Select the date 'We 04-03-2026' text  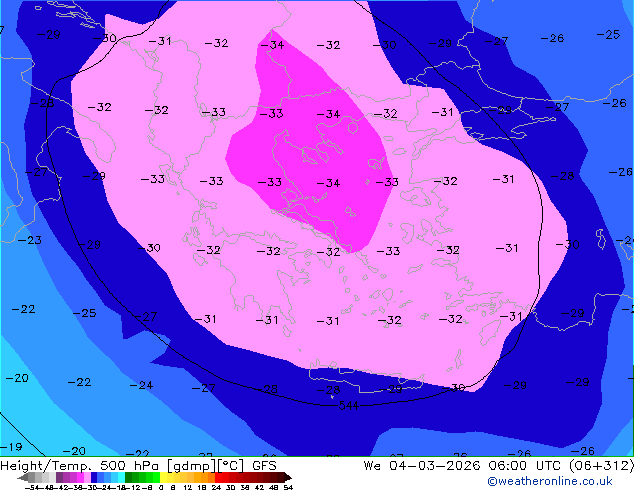point(422,466)
